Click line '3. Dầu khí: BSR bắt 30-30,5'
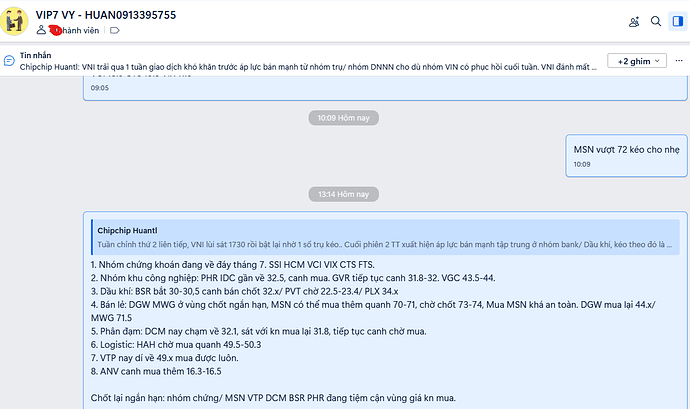 (244, 291)
